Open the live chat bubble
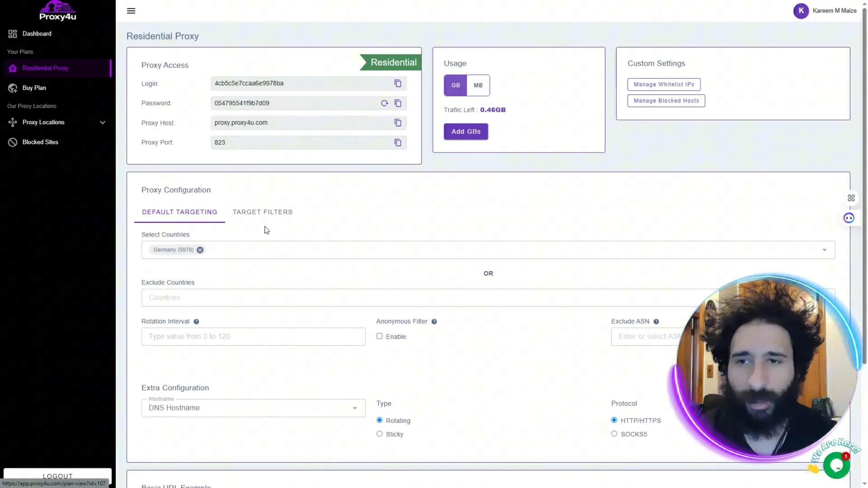 tap(836, 465)
